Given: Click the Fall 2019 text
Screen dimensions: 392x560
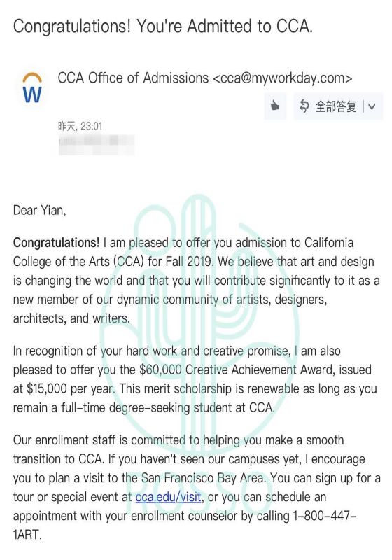Looking at the screenshot, I should [189, 261].
